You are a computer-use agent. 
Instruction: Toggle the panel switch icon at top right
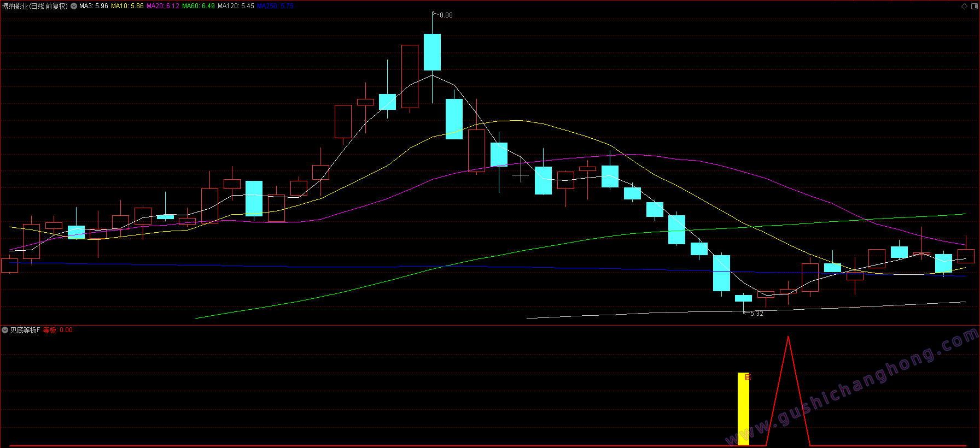coord(974,6)
